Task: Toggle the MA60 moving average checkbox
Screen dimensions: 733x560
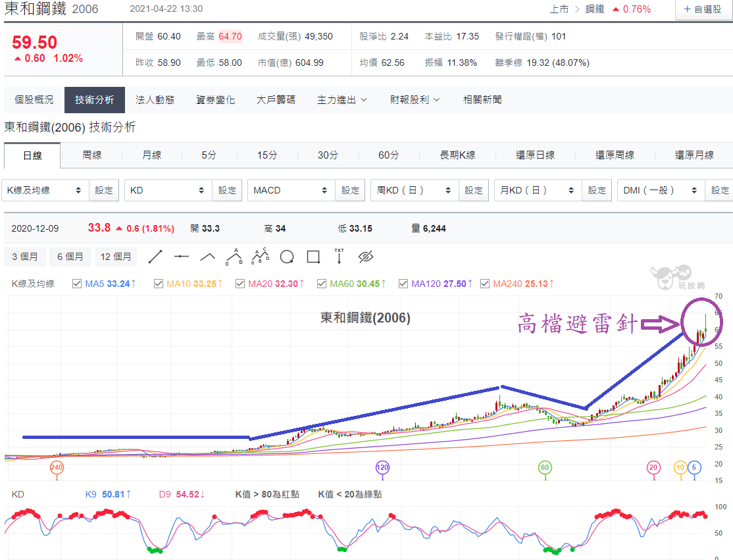Action: click(322, 284)
